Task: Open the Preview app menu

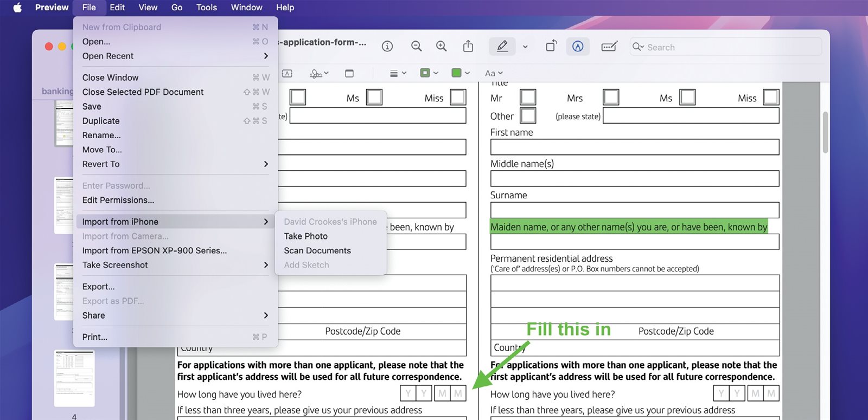Action: [52, 8]
